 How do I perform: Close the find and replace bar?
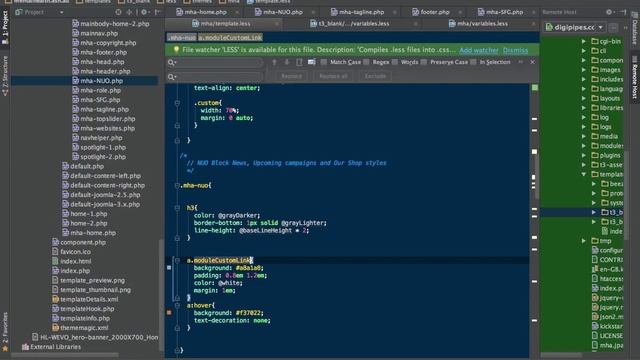pyautogui.click(x=532, y=62)
